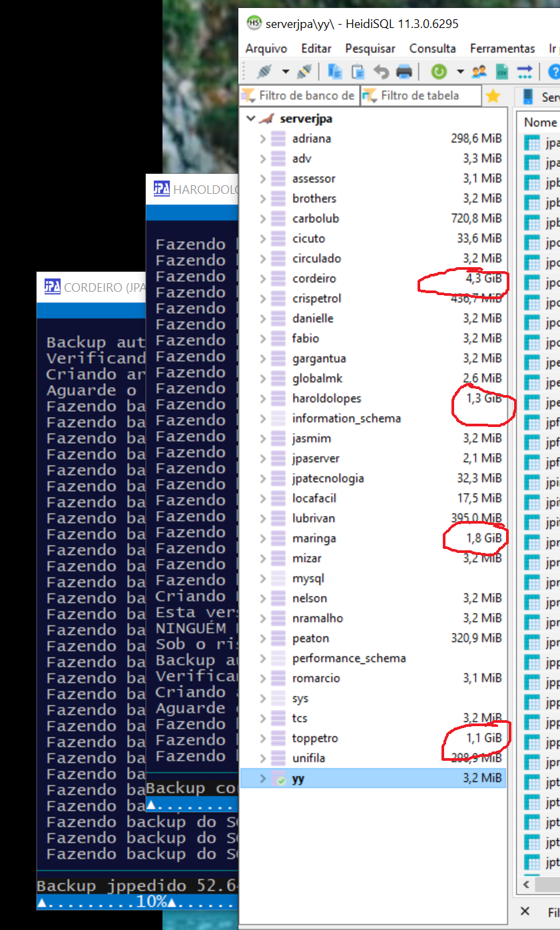The height and width of the screenshot is (930, 560).
Task: Click the disconnect plug icon
Action: 304,71
